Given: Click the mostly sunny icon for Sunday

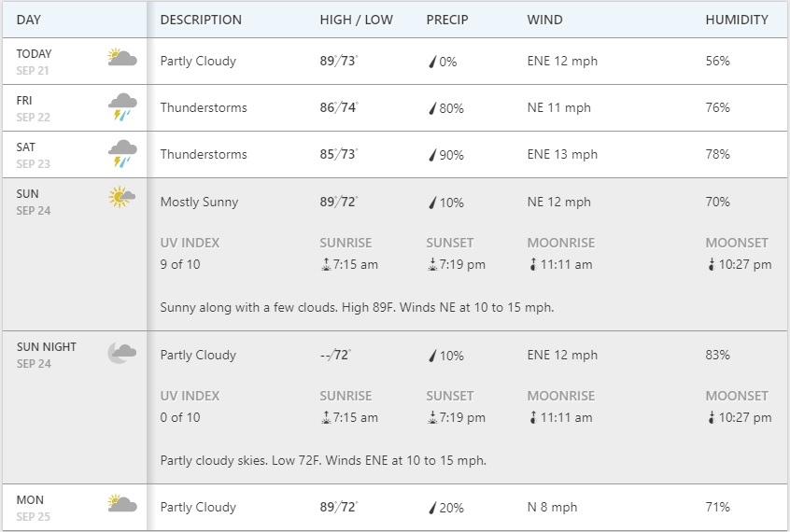Looking at the screenshot, I should point(121,198).
